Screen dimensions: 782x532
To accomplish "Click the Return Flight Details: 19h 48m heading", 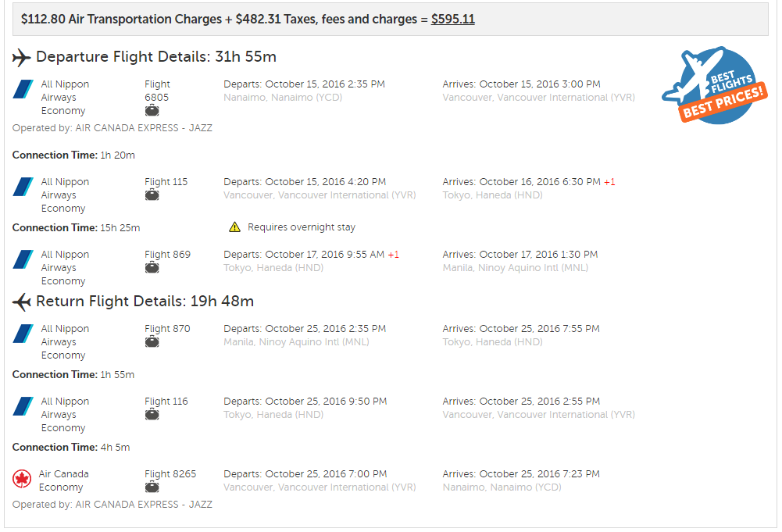I will [x=145, y=301].
